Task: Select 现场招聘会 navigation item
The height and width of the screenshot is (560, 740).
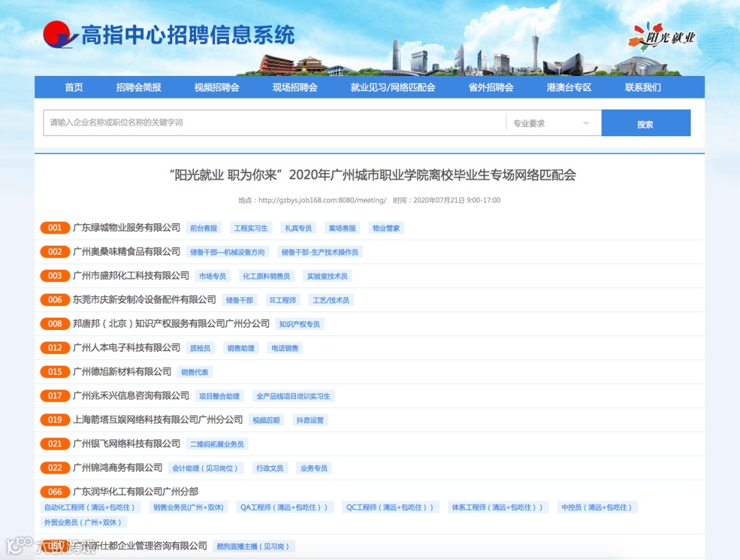Action: pyautogui.click(x=295, y=87)
